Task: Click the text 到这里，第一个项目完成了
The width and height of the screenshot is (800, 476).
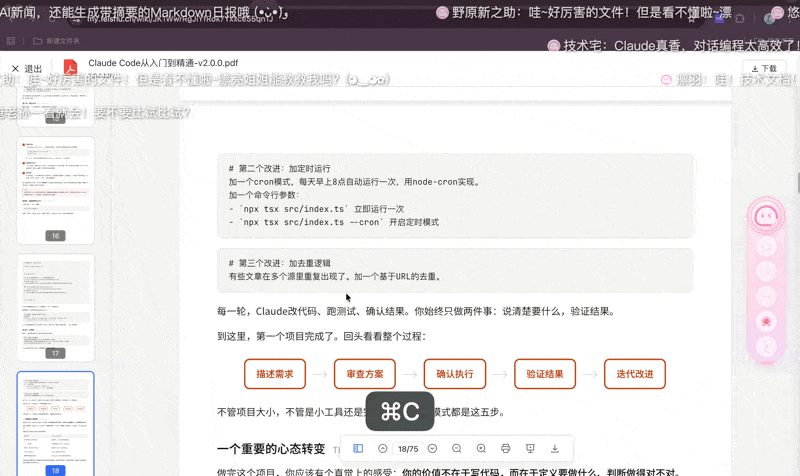Action: [x=279, y=336]
